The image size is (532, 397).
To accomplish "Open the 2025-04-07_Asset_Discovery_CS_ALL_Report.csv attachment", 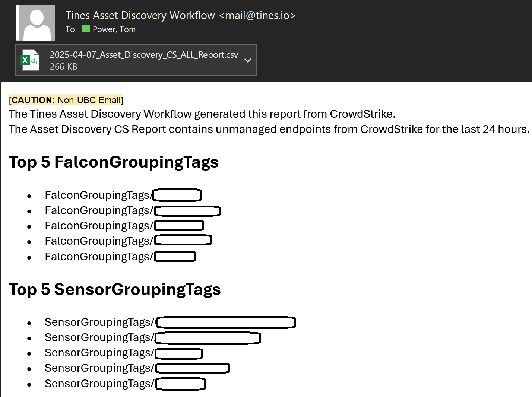I will tap(144, 55).
